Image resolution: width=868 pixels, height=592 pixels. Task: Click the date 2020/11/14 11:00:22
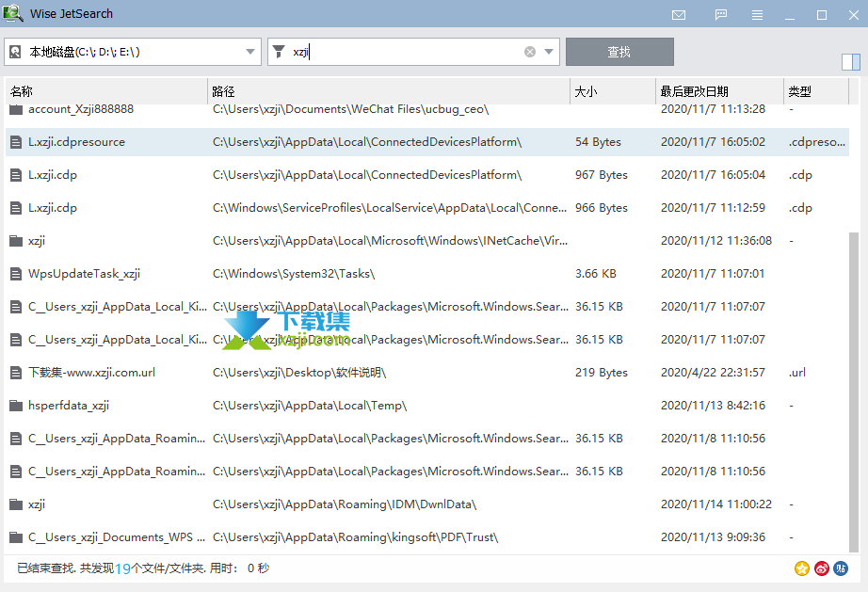coord(716,504)
